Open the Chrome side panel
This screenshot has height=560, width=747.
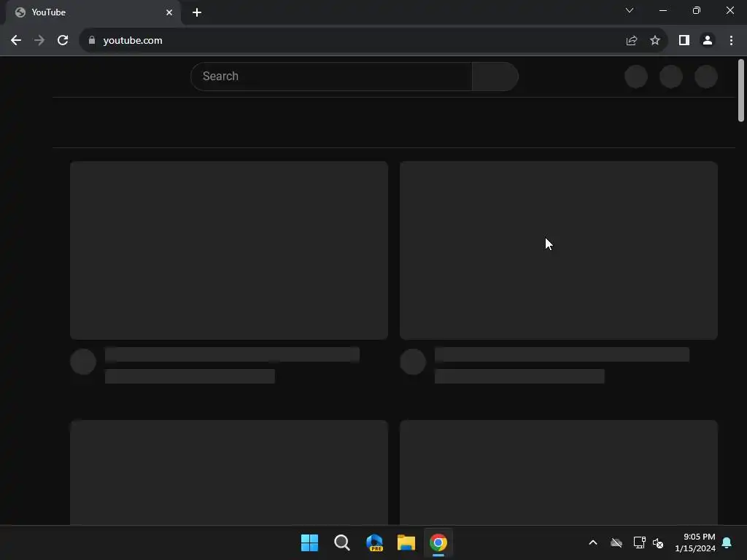coord(684,41)
